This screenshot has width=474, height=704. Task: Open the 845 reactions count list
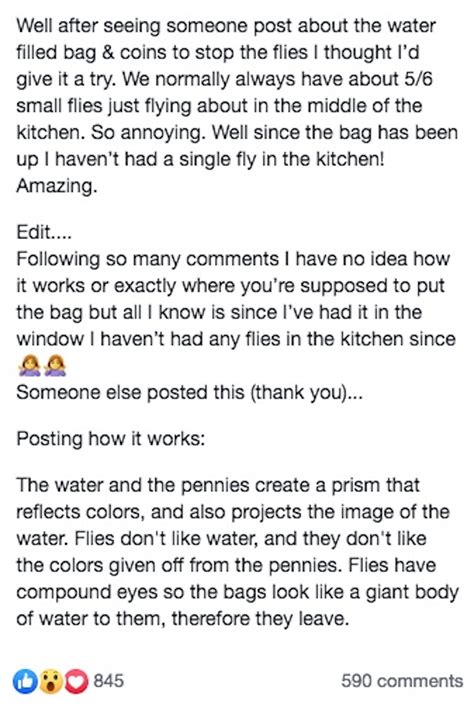pyautogui.click(x=109, y=681)
